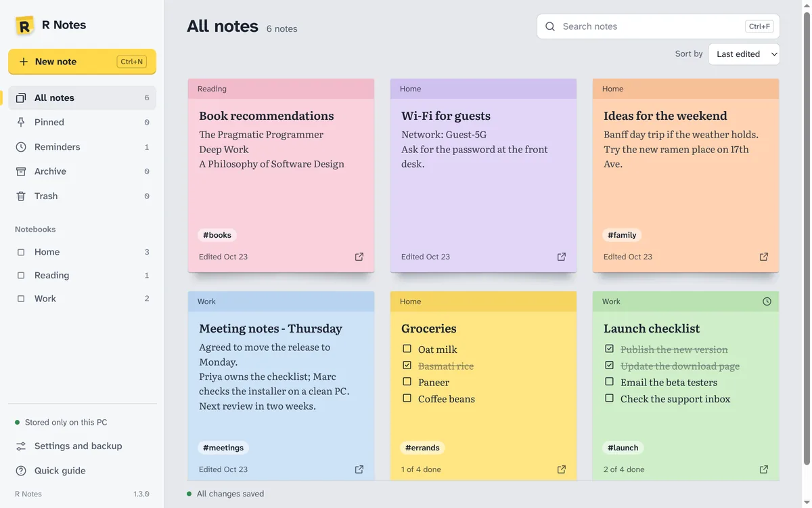812x508 pixels.
Task: Click the Quick guide question mark icon
Action: (21, 471)
